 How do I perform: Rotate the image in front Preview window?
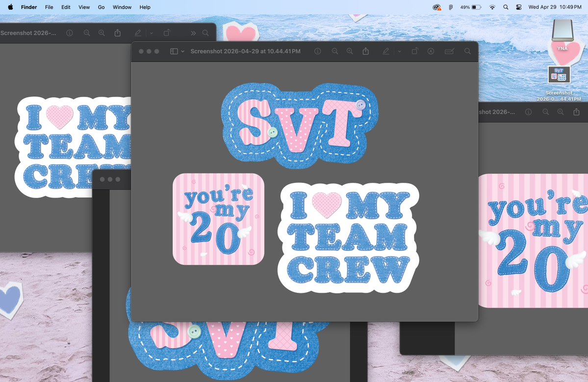coord(415,51)
